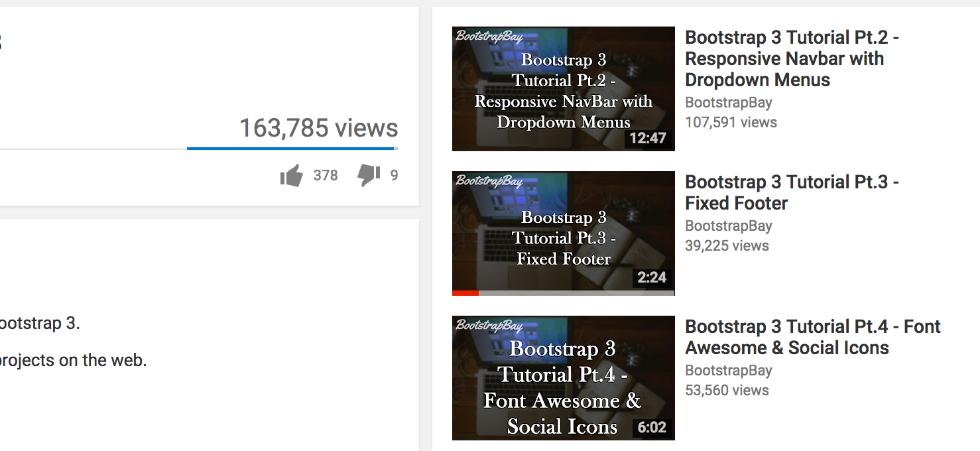Screen dimensions: 980x451
Task: Open the Bootstrap 3 Tutorial Pt.3 thumbnail
Action: pos(564,233)
